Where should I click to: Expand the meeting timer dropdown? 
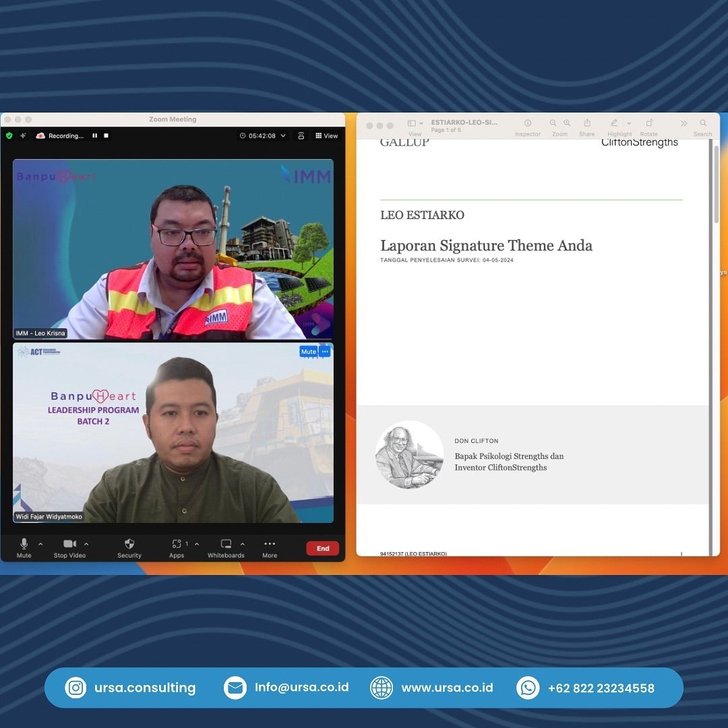pos(283,135)
